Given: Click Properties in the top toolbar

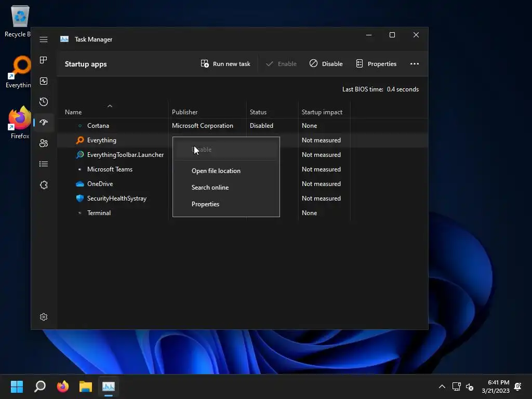Looking at the screenshot, I should 376,64.
